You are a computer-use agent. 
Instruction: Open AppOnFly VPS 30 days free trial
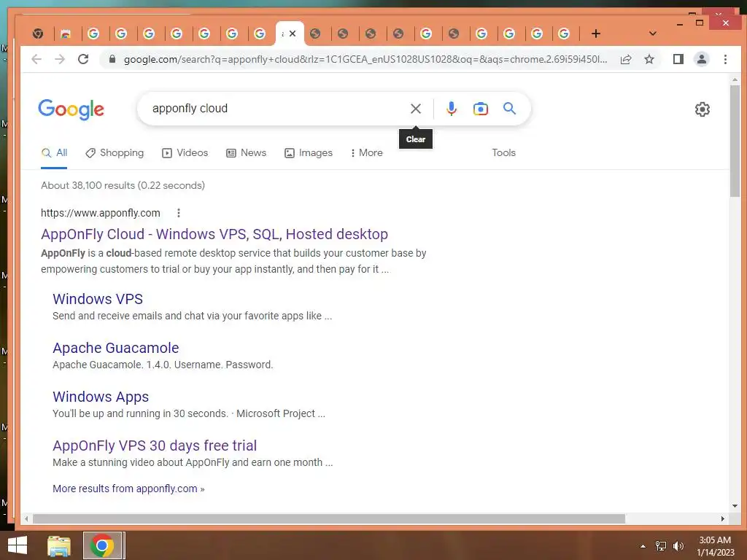pyautogui.click(x=155, y=446)
